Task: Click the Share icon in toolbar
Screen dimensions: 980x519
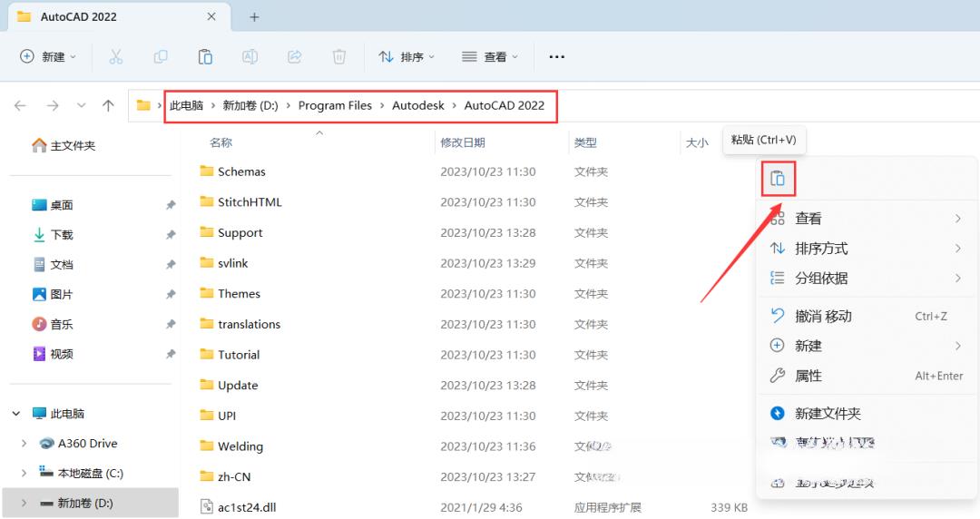Action: pos(294,57)
